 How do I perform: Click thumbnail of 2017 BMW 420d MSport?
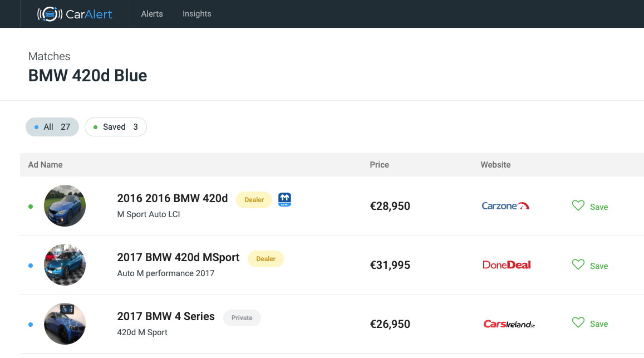tap(65, 265)
